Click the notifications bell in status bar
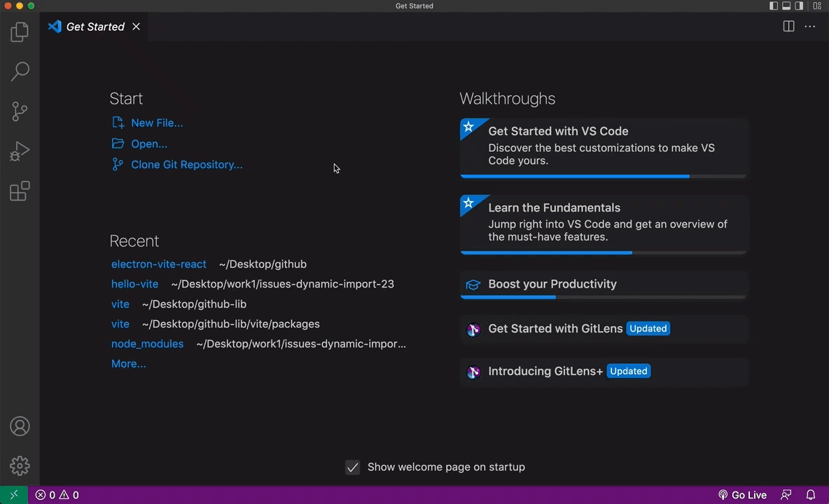 [811, 495]
